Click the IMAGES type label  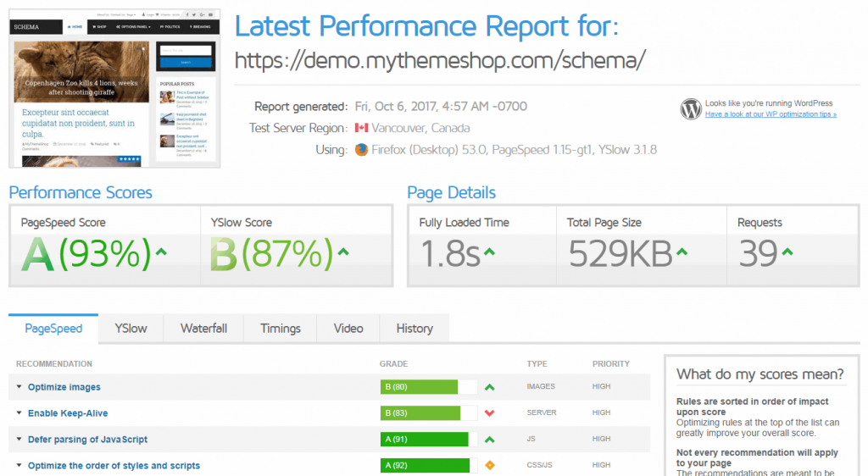(541, 386)
